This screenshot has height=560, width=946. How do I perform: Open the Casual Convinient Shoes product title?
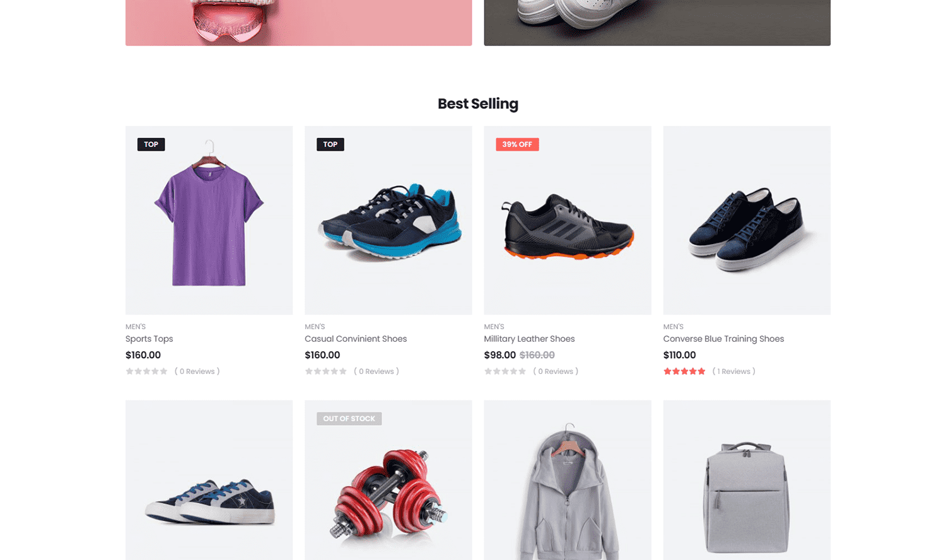point(356,339)
